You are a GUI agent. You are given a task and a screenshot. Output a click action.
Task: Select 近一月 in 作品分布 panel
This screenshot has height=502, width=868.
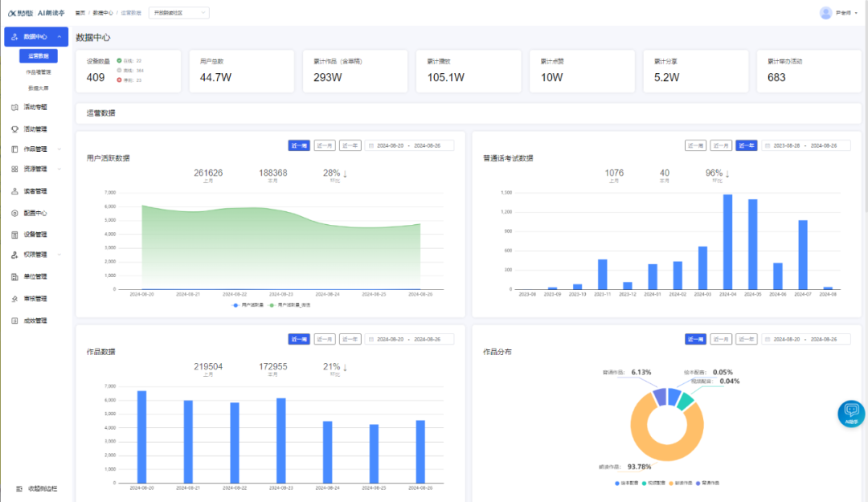721,339
